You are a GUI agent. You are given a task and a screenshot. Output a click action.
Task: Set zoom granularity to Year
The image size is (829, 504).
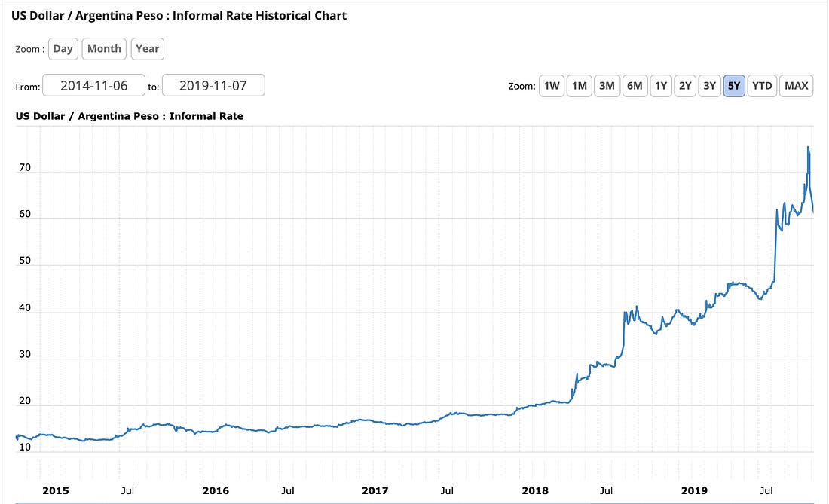pos(148,49)
